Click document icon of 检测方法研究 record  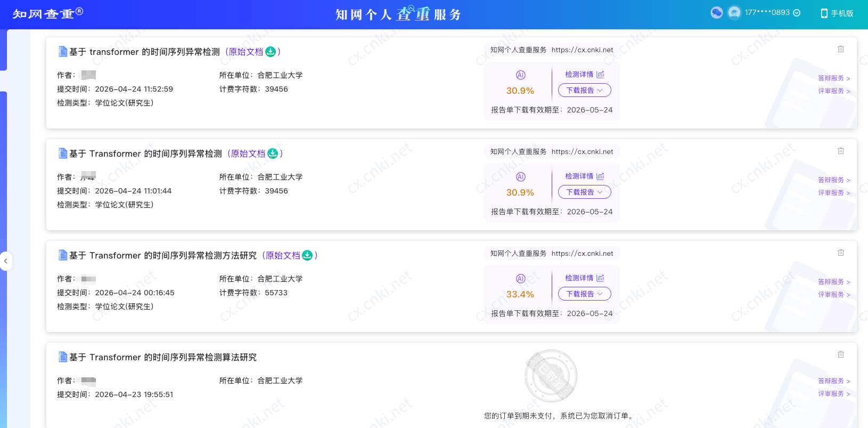click(63, 255)
